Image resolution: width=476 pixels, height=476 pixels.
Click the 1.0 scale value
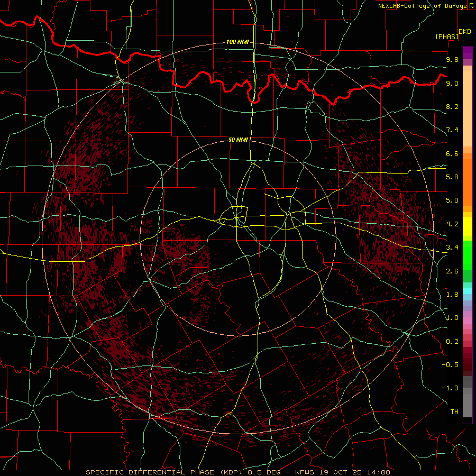452,318
